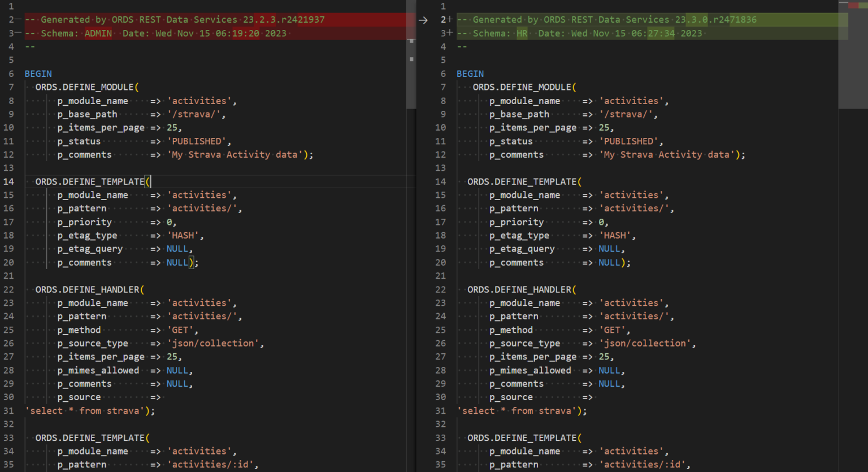Click the NULL value on line 28 left pane
The image size is (868, 472).
[177, 370]
